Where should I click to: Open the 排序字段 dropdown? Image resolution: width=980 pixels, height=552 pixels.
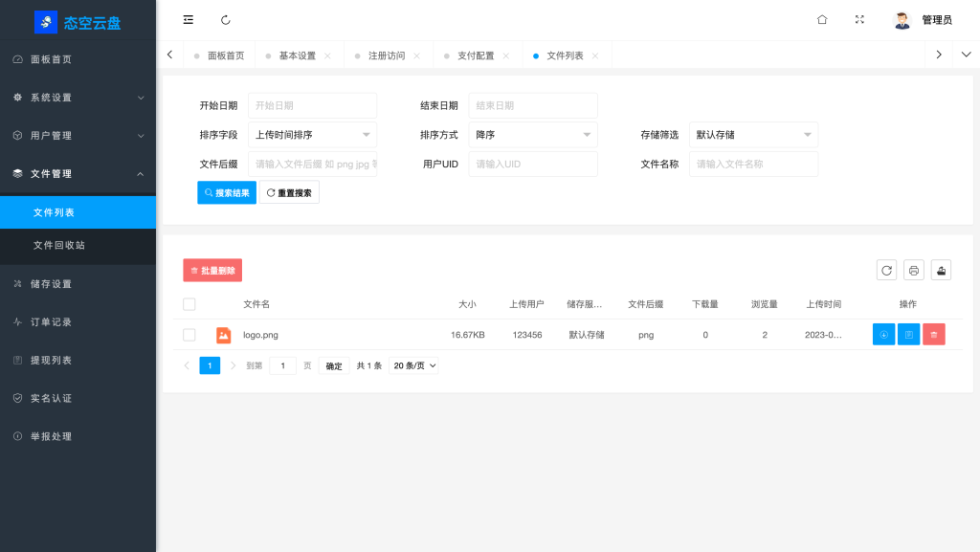(312, 134)
